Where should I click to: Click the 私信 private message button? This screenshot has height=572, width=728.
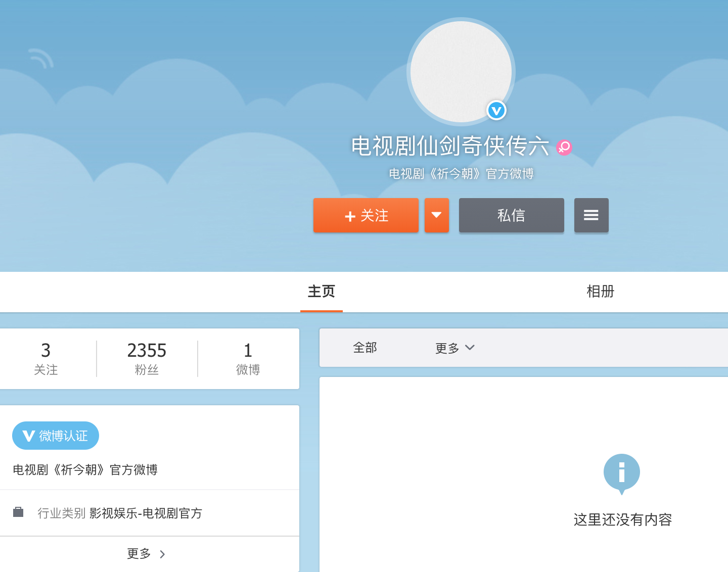tap(511, 215)
